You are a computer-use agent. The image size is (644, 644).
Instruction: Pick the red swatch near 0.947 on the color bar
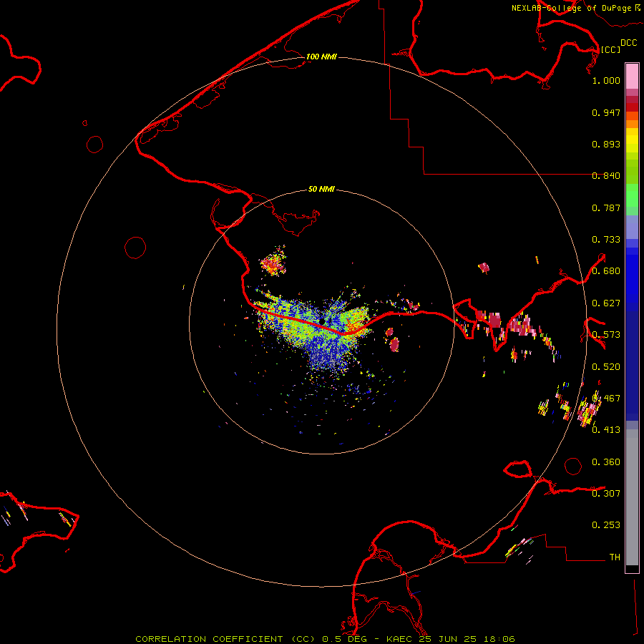coord(632,107)
